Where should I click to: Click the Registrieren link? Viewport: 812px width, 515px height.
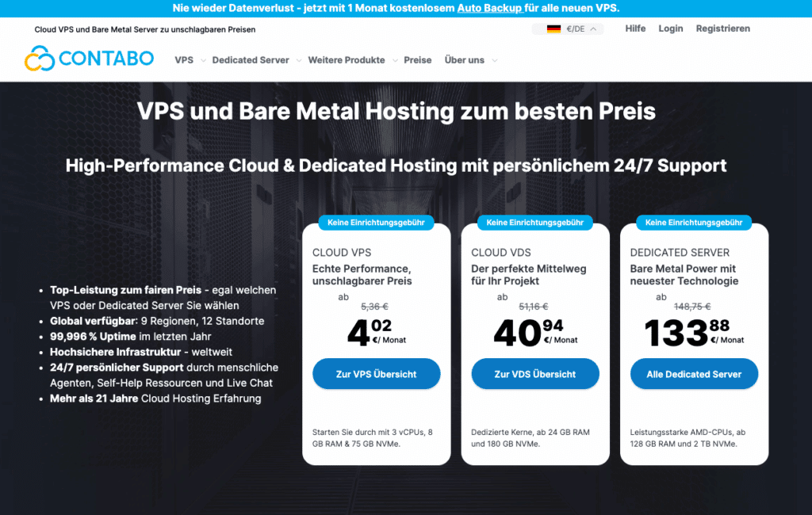coord(723,29)
